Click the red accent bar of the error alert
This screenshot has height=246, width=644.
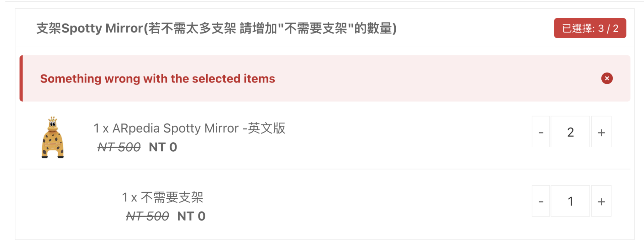coord(21,79)
